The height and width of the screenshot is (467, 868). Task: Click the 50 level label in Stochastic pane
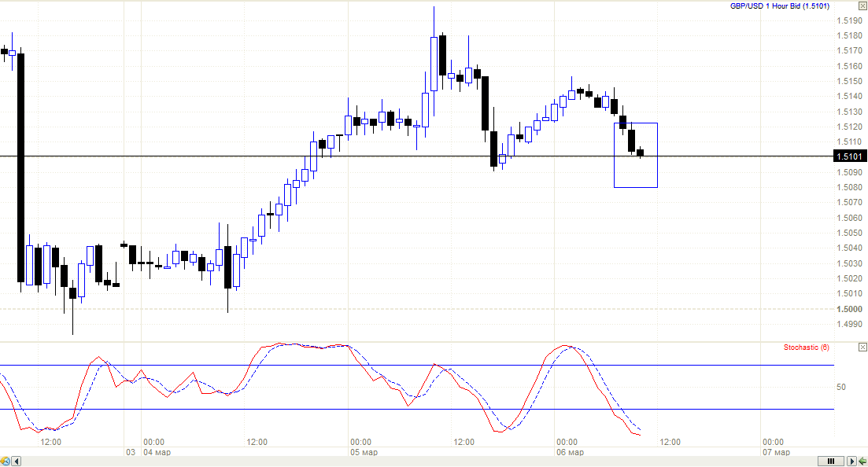pos(841,387)
